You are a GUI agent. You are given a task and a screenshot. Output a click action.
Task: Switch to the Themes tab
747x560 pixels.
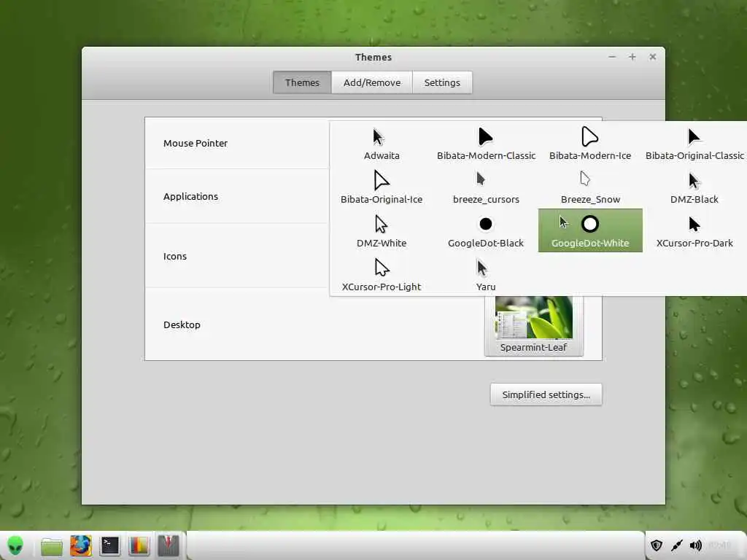pos(302,82)
